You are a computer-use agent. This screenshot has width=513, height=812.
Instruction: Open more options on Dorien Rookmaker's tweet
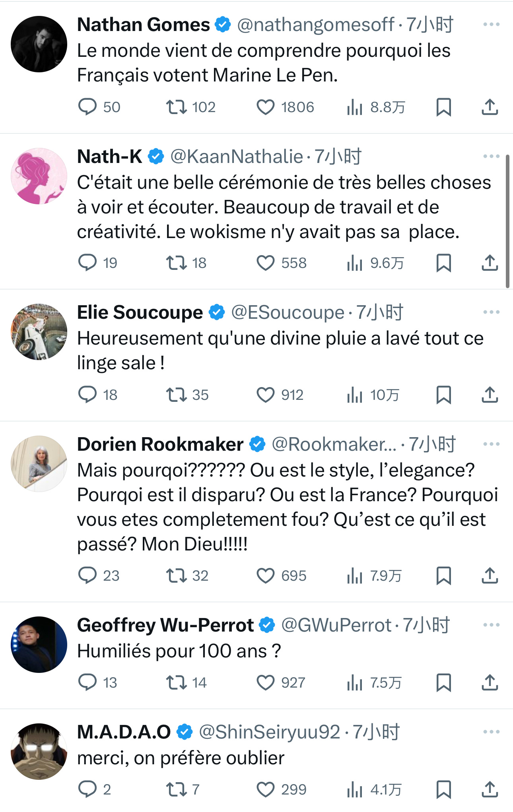pyautogui.click(x=491, y=444)
